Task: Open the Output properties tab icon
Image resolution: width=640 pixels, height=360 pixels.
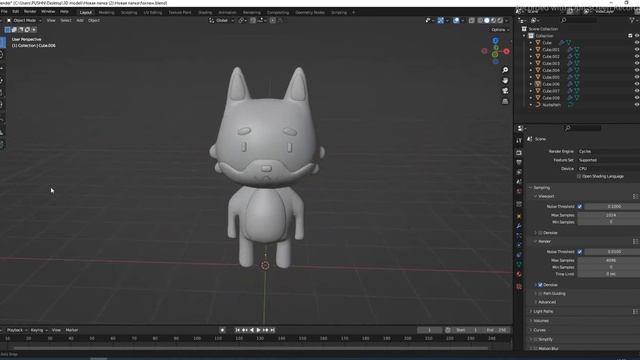Action: pos(519,162)
